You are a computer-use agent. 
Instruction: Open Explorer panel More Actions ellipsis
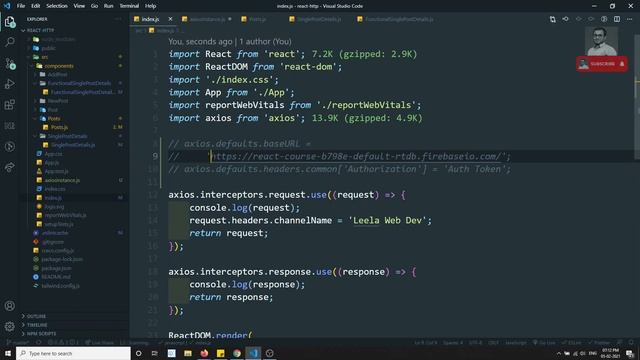118,19
